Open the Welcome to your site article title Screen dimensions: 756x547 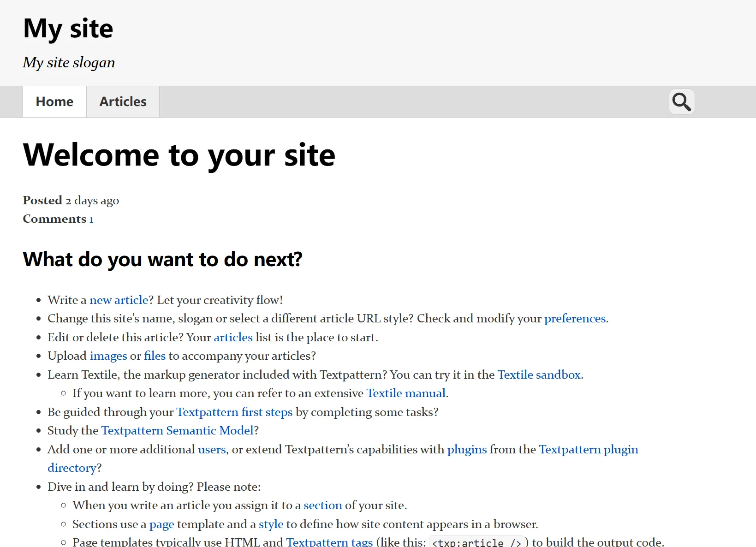point(179,155)
